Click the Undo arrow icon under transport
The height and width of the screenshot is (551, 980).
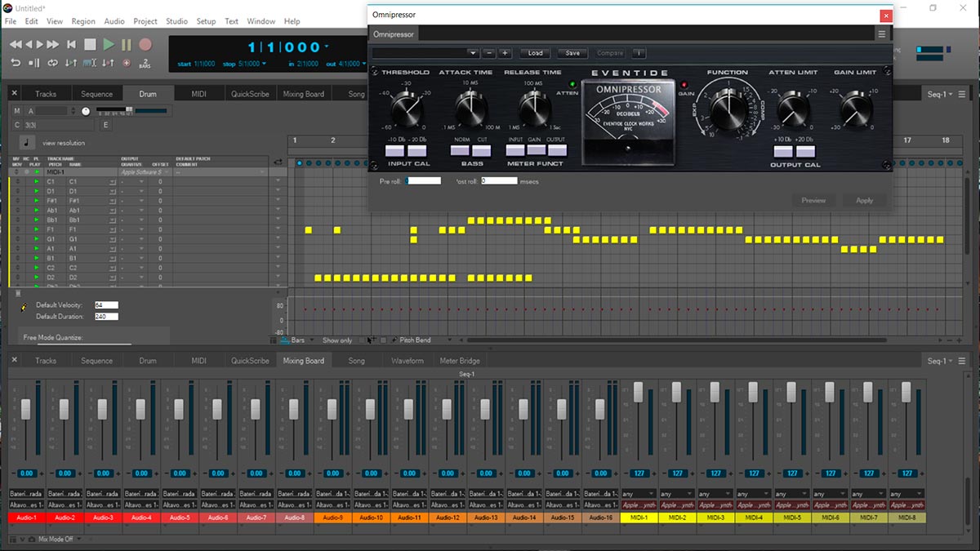[x=16, y=63]
